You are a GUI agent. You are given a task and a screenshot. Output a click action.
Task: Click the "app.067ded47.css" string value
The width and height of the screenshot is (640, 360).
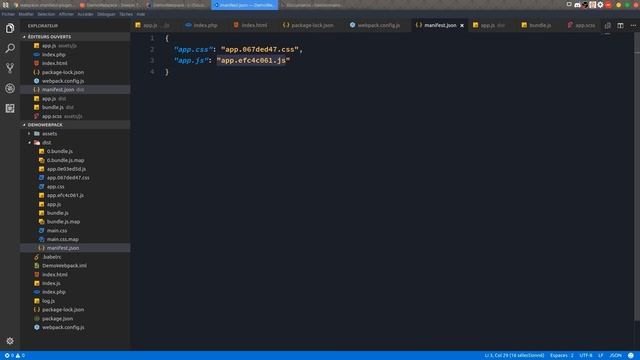coord(260,49)
